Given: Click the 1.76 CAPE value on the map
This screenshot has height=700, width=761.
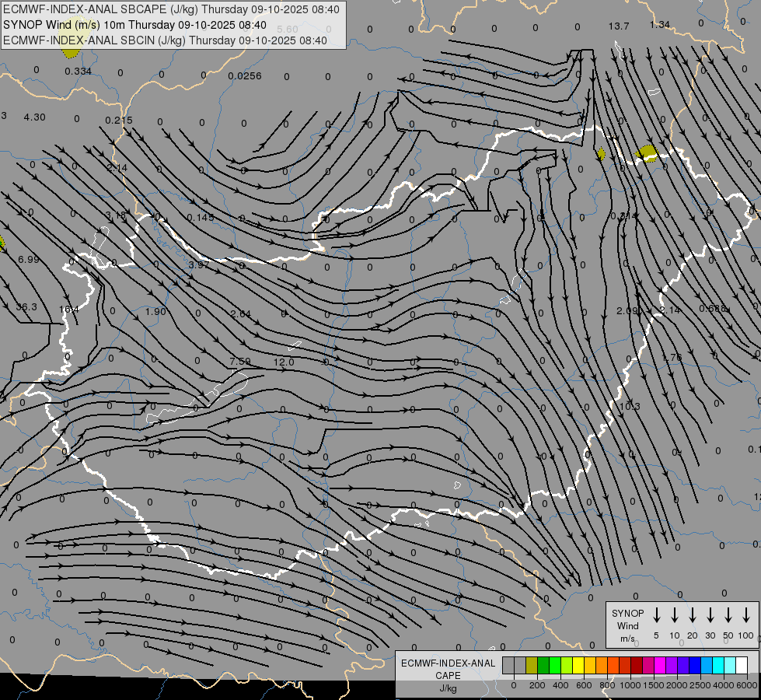Looking at the screenshot, I should tap(672, 357).
